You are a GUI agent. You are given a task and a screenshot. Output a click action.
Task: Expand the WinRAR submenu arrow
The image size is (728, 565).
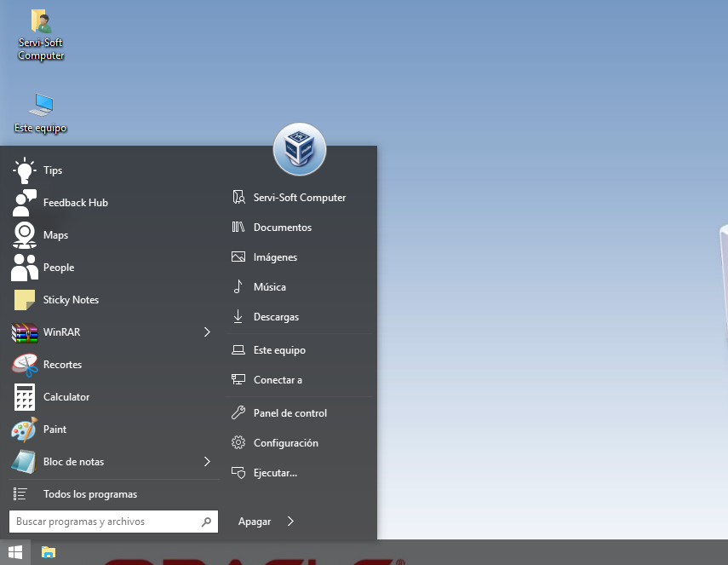(207, 332)
